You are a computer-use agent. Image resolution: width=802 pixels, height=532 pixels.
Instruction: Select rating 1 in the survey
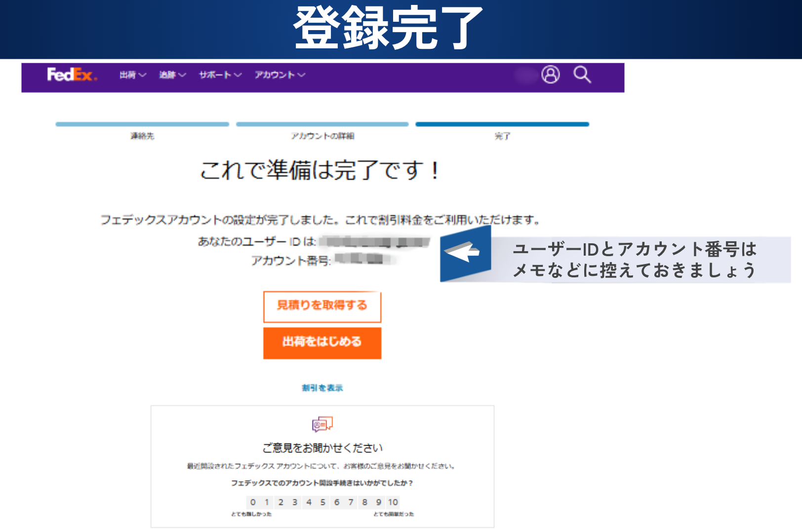point(267,502)
